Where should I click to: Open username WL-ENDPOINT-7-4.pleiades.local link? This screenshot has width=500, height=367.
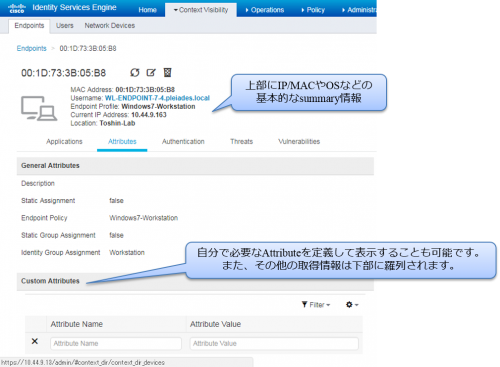(x=157, y=98)
